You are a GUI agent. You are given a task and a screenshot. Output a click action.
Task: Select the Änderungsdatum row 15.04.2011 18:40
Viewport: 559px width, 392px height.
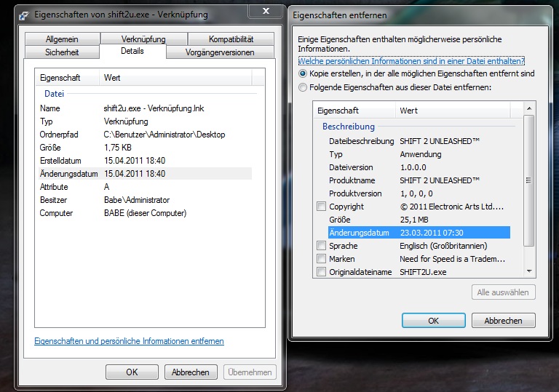point(145,174)
